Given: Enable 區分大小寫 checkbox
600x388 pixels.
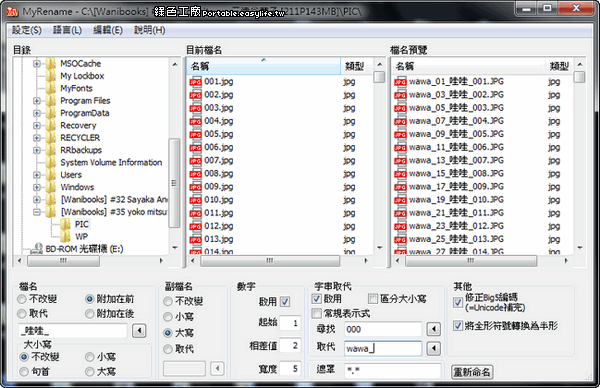Looking at the screenshot, I should pyautogui.click(x=373, y=298).
